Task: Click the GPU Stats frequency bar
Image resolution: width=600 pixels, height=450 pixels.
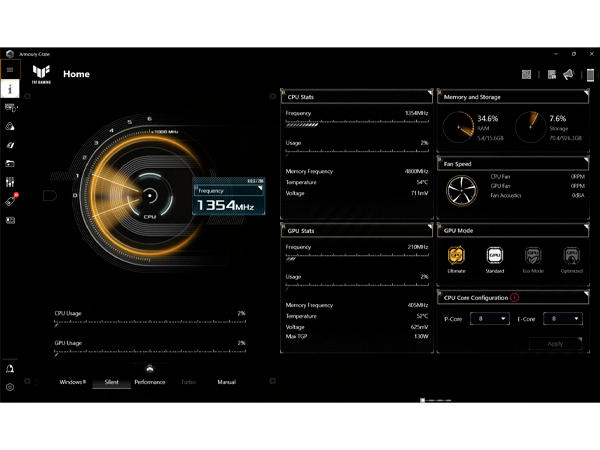Action: (x=357, y=257)
